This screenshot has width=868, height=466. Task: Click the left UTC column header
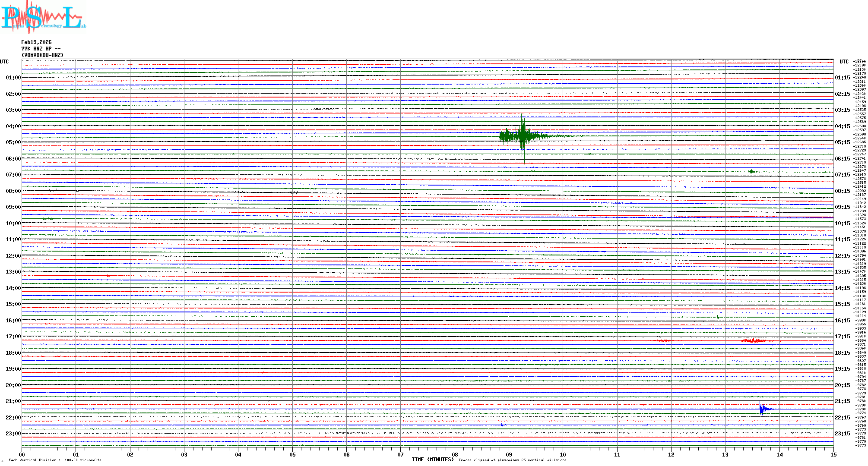coord(4,62)
